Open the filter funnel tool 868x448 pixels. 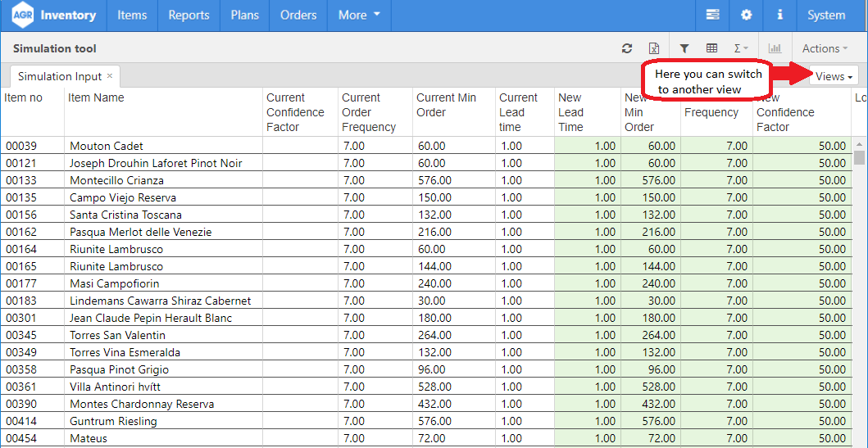tap(684, 49)
